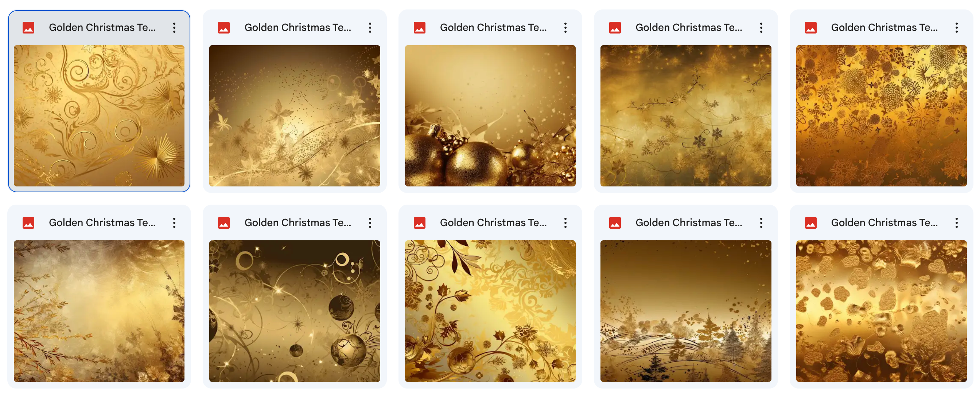The image size is (980, 402).
Task: Open three-dot menu for golden leaves floral file
Action: pos(565,222)
